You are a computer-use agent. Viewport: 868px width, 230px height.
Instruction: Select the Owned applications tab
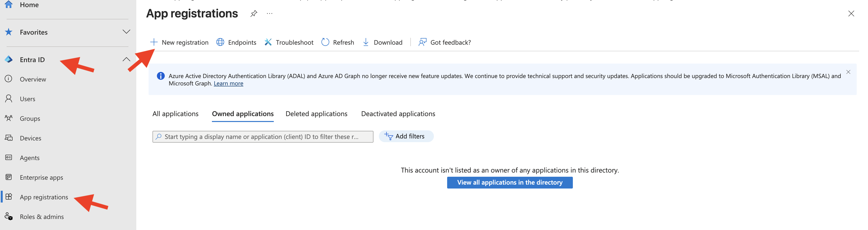point(243,114)
